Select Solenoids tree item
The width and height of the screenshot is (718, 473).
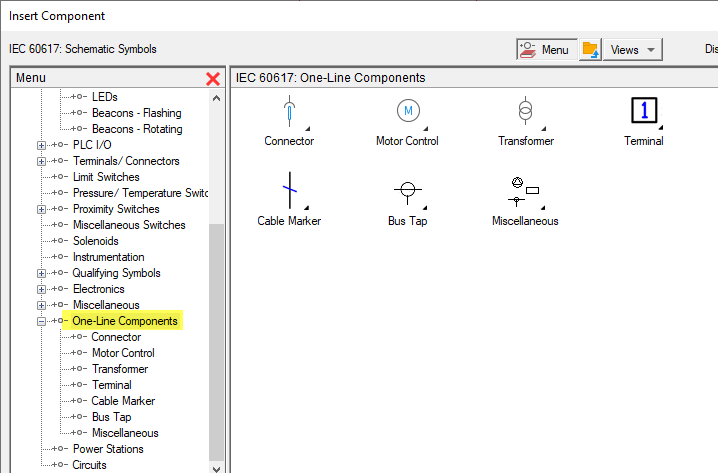click(x=95, y=241)
